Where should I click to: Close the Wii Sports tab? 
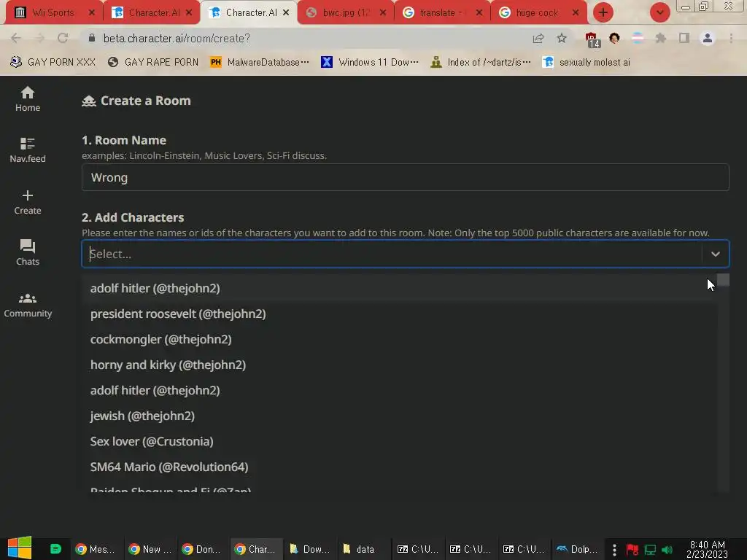[92, 13]
